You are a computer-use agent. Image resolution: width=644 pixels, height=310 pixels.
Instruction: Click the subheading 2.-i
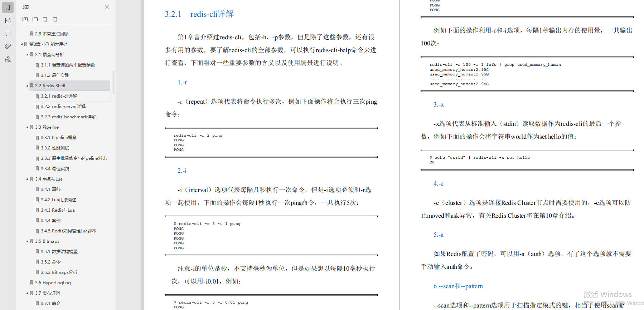(182, 171)
